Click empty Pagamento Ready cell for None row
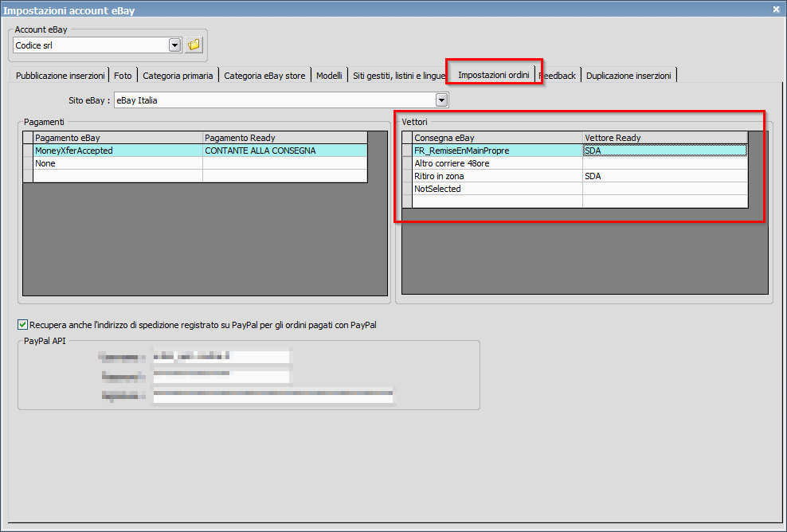Screen dimensions: 787x532 pos(285,163)
